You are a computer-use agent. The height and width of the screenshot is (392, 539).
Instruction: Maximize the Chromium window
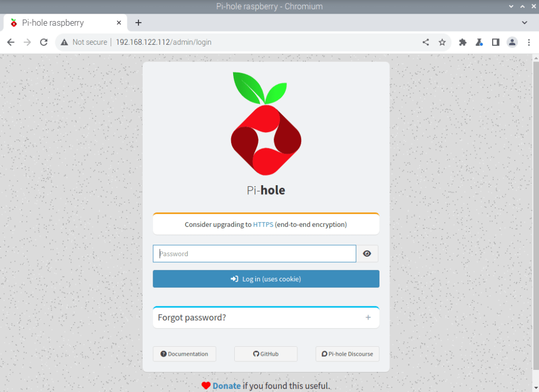(523, 6)
